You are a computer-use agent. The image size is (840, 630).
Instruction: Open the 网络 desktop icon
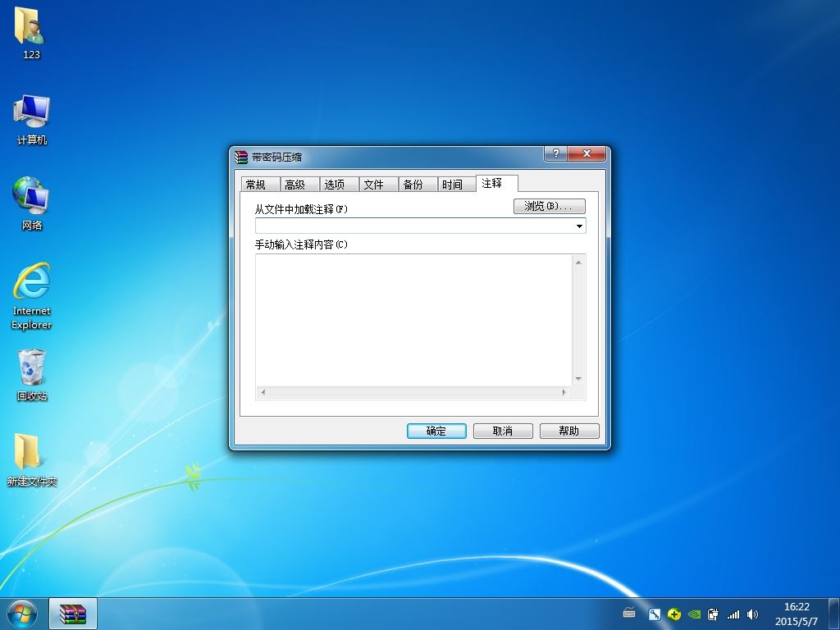(x=32, y=204)
